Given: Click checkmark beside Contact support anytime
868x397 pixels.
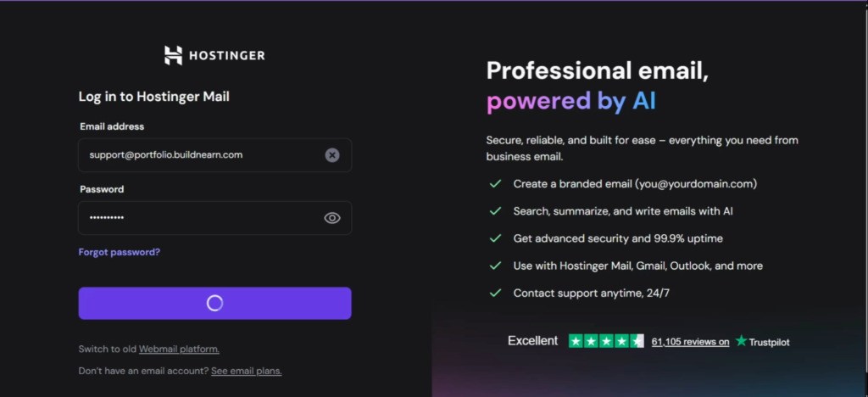Looking at the screenshot, I should point(495,293).
